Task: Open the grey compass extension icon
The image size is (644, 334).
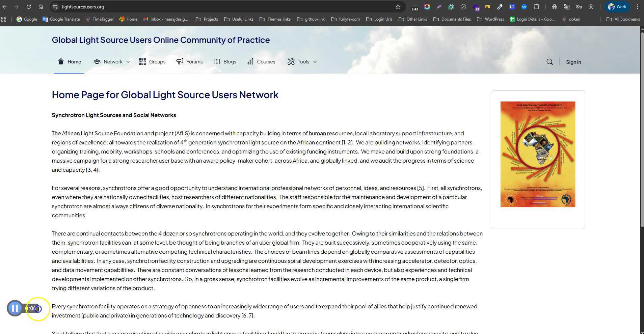Action: [x=463, y=7]
